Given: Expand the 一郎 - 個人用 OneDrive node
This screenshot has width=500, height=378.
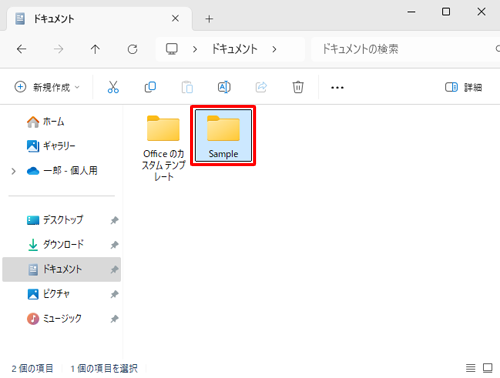Looking at the screenshot, I should click(x=13, y=171).
